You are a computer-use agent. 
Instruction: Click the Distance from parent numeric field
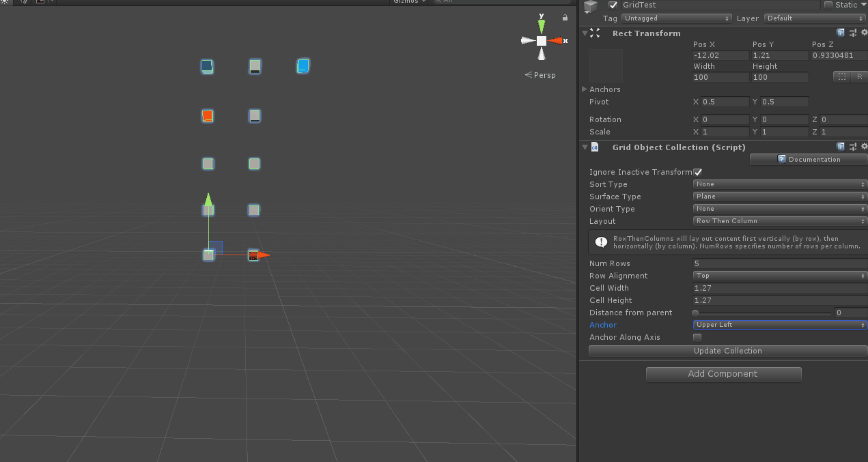point(851,313)
